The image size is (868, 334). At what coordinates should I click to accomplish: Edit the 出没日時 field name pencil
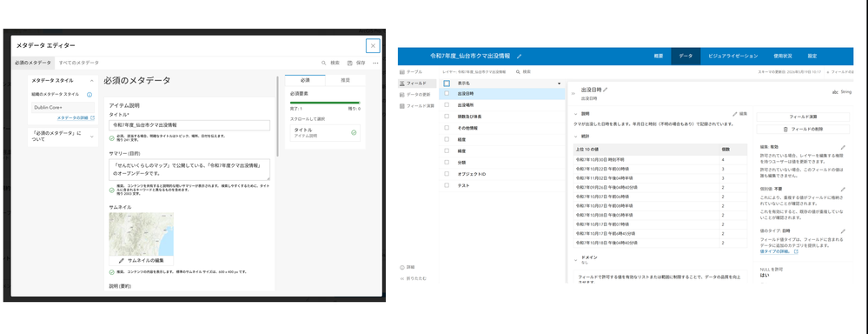click(x=606, y=90)
